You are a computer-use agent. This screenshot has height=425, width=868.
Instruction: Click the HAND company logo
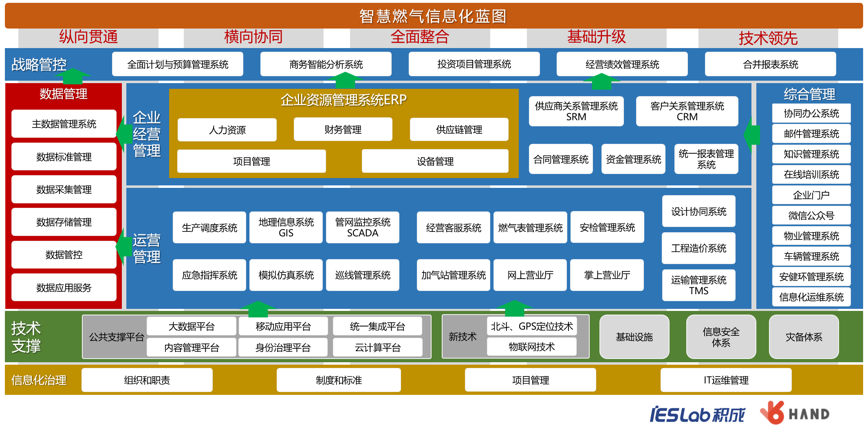(x=795, y=413)
